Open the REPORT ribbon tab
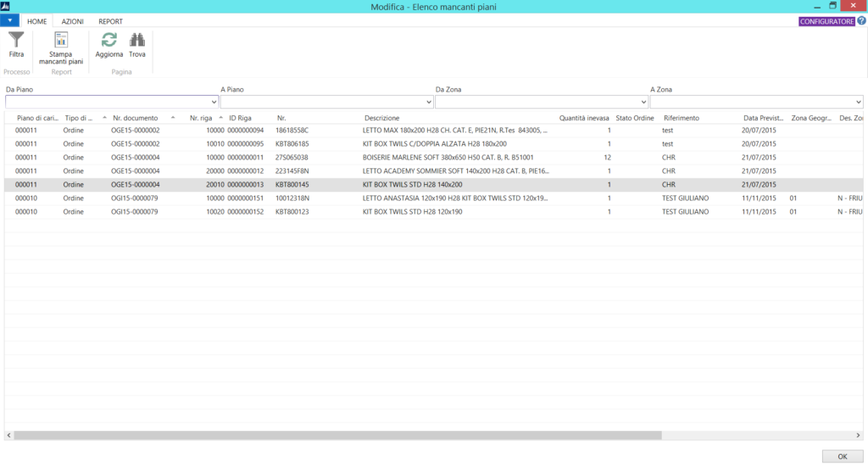 point(111,21)
